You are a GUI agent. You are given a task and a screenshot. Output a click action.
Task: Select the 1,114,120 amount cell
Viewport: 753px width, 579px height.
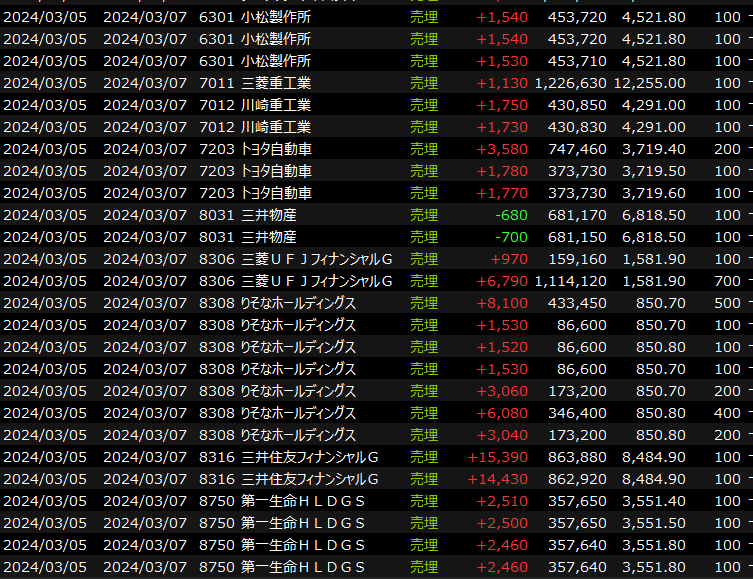click(571, 281)
